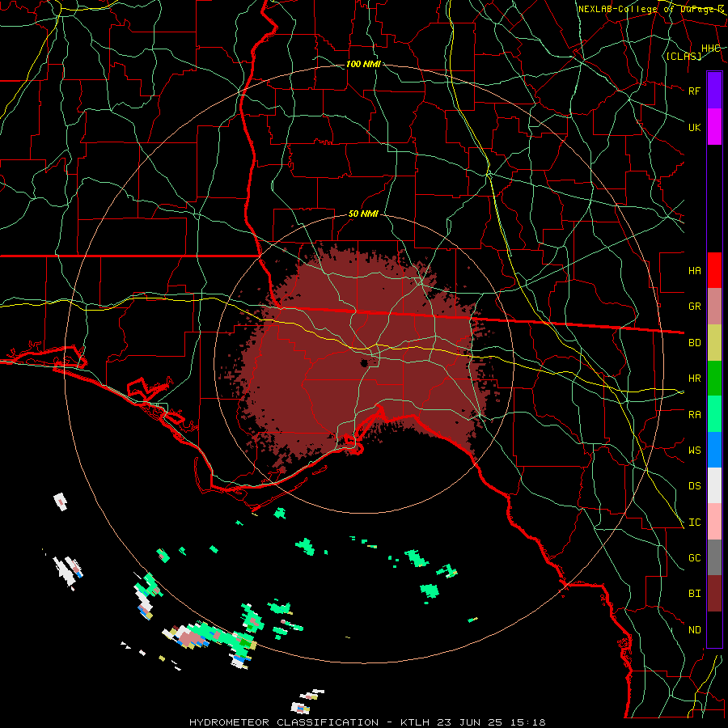Click the 'DS' legend label

click(694, 486)
